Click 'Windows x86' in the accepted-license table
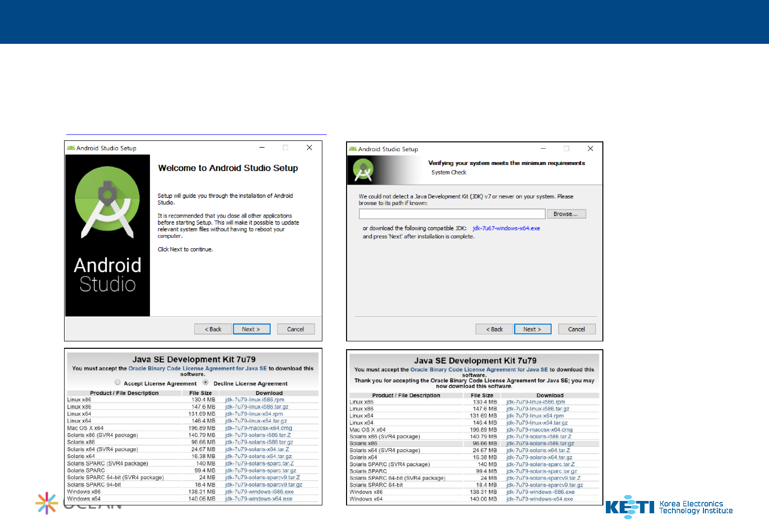 pos(366,492)
